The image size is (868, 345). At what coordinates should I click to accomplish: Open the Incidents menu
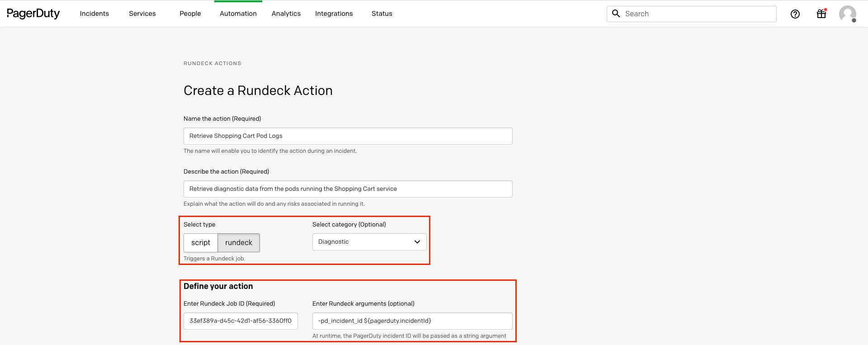[94, 14]
